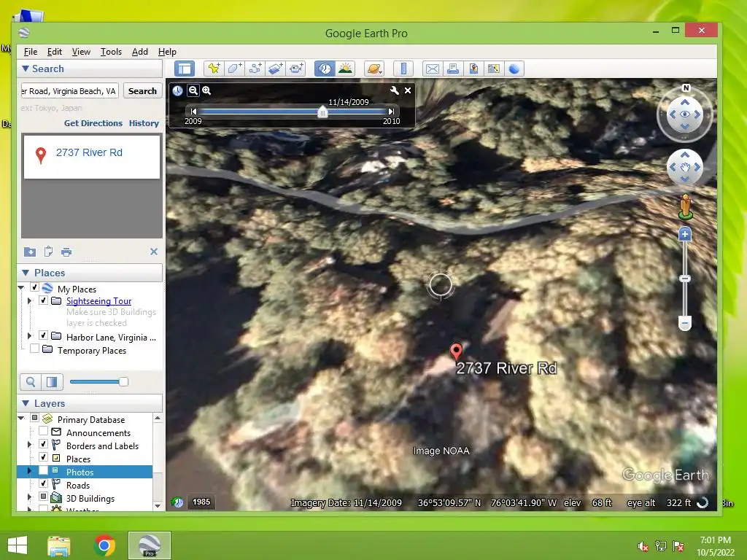Save search results to My Places folder
Image resolution: width=747 pixels, height=560 pixels.
point(29,252)
